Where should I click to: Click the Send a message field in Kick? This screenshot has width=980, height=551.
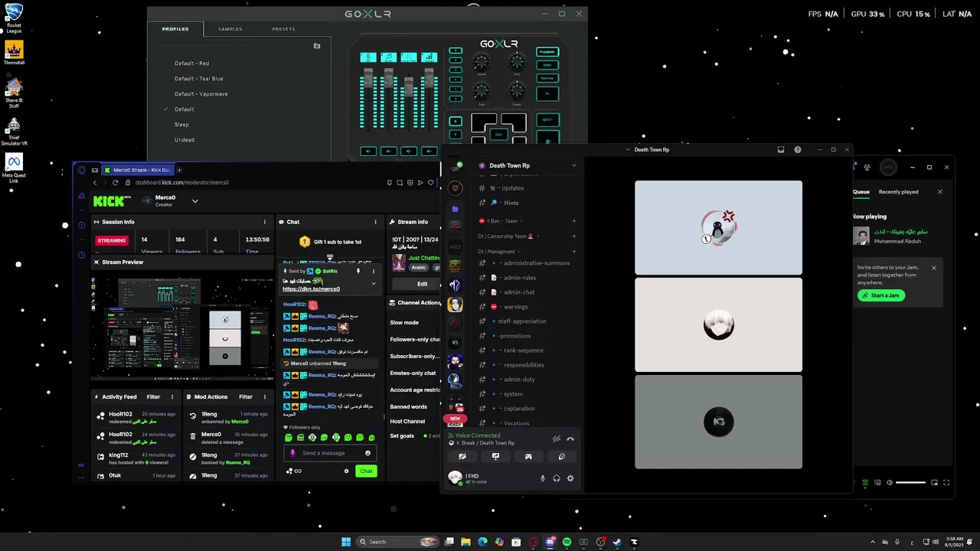[330, 453]
